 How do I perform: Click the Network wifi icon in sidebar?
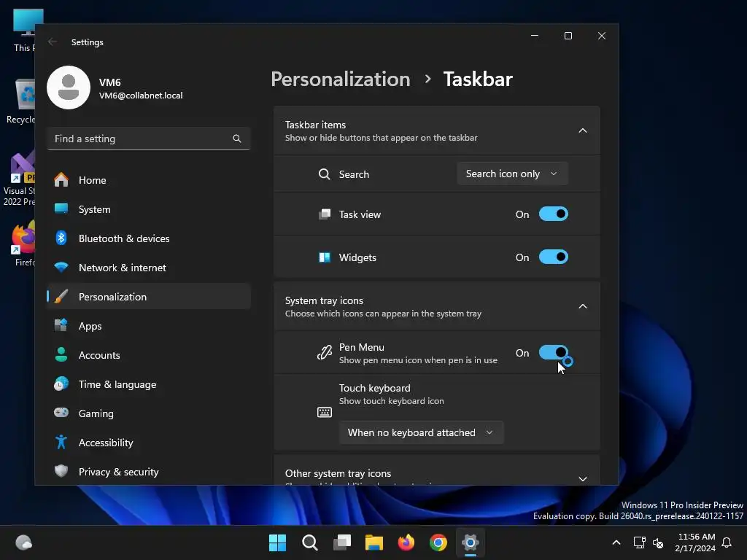(61, 268)
